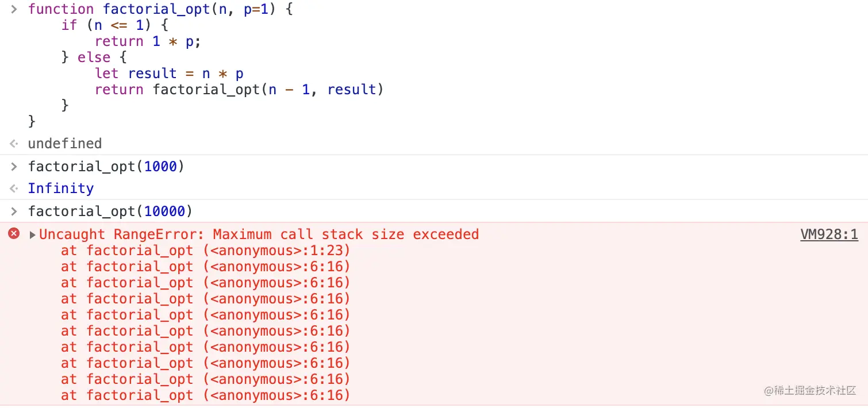Click the red error icon beside RangeError
The height and width of the screenshot is (408, 868).
14,233
